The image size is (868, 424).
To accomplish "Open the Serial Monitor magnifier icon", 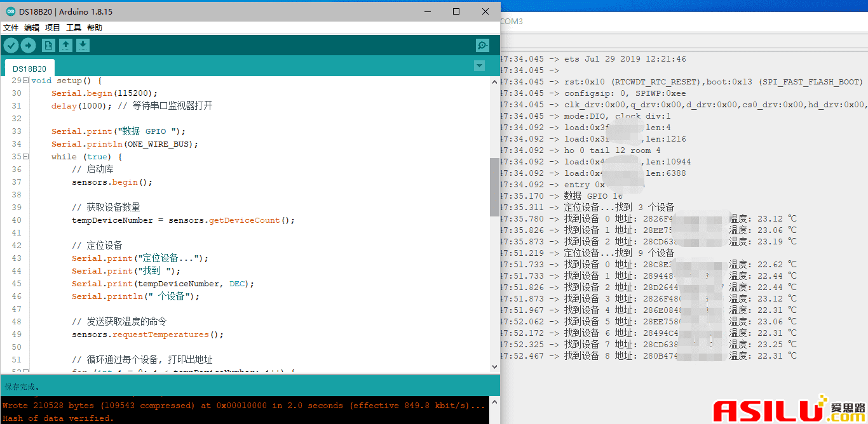I will click(483, 45).
